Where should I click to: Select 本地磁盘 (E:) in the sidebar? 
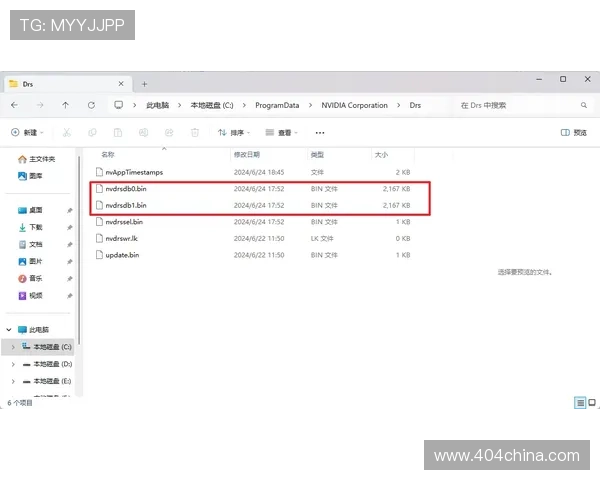[x=47, y=381]
